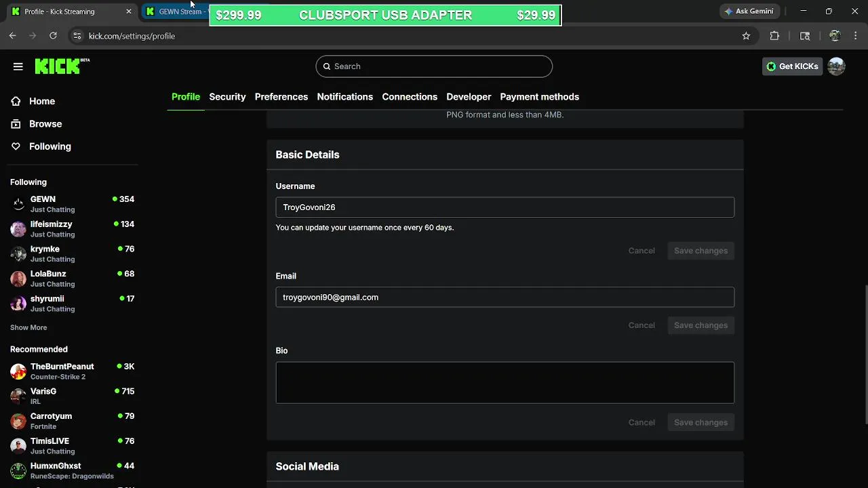Click Carrotyum channel avatar
Image resolution: width=868 pixels, height=488 pixels.
[x=18, y=421]
